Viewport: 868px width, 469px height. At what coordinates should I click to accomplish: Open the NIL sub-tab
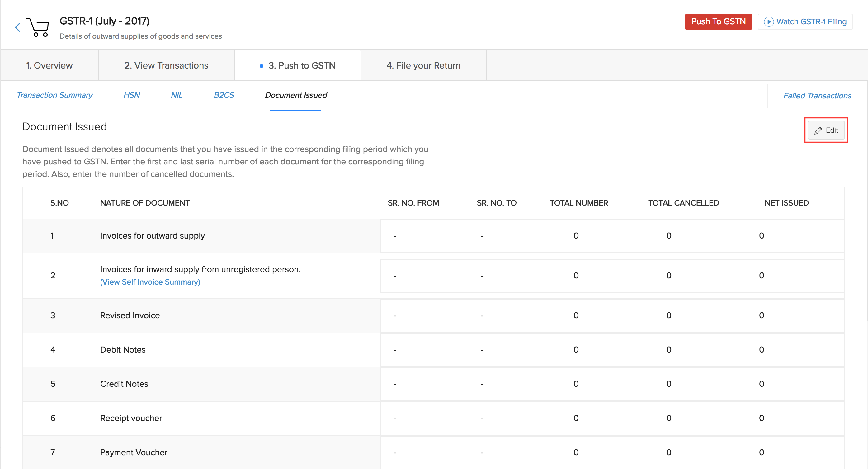click(176, 95)
